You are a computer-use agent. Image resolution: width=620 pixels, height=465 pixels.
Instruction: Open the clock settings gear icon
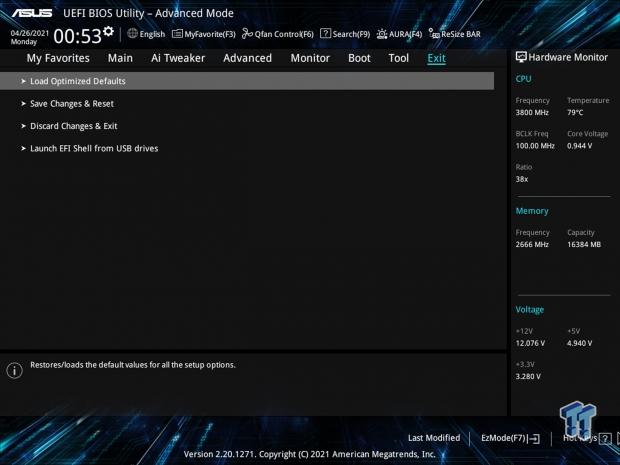coord(108,31)
